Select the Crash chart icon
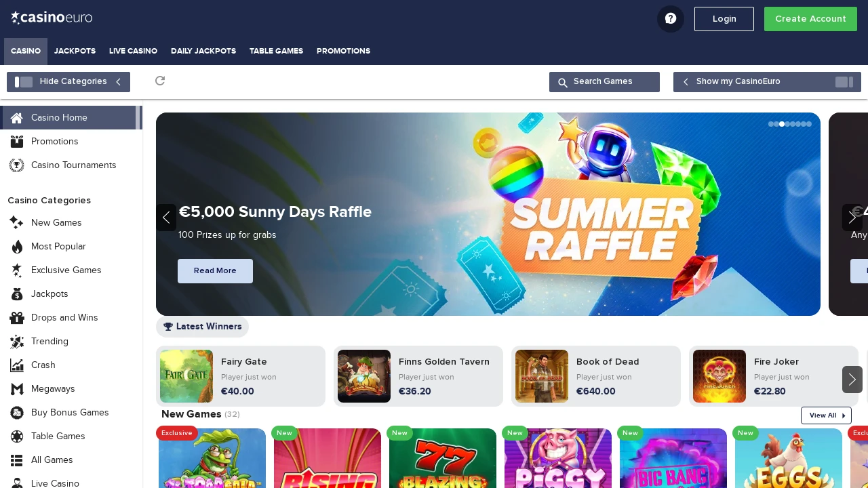The image size is (868, 488). (17, 365)
